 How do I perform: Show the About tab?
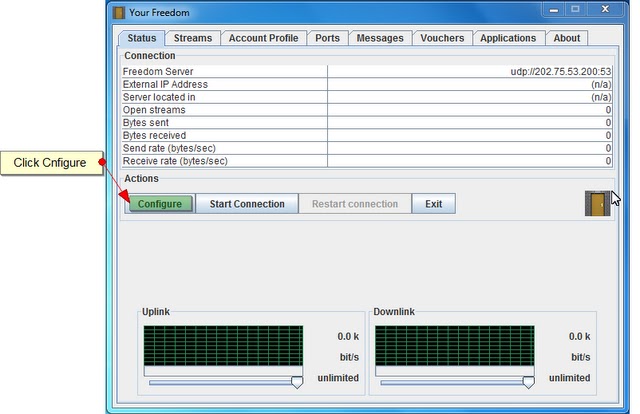pos(567,38)
